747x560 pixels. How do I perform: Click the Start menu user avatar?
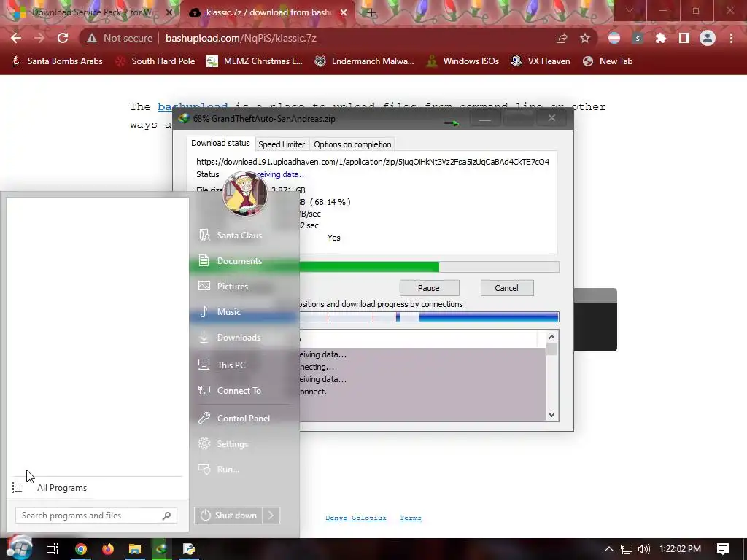click(x=245, y=194)
